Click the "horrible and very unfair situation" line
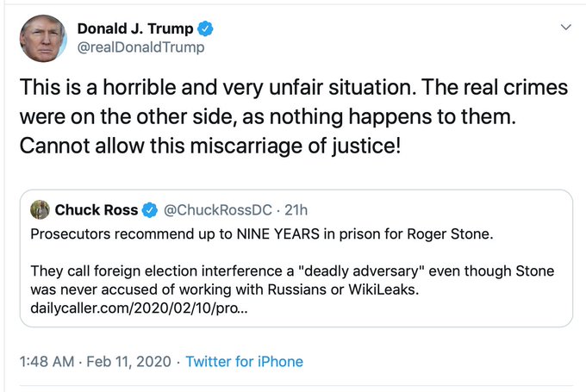The height and width of the screenshot is (392, 586). pyautogui.click(x=294, y=87)
